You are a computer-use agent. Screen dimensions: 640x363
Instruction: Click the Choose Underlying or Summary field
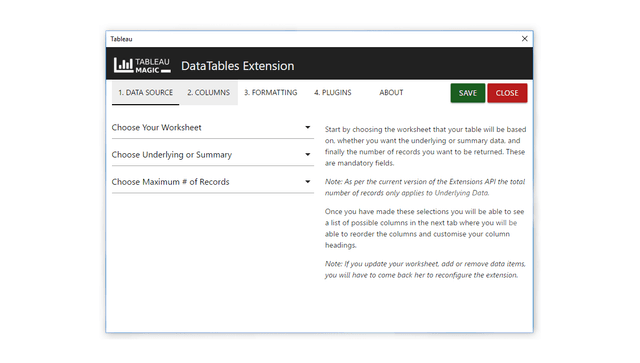[213, 155]
